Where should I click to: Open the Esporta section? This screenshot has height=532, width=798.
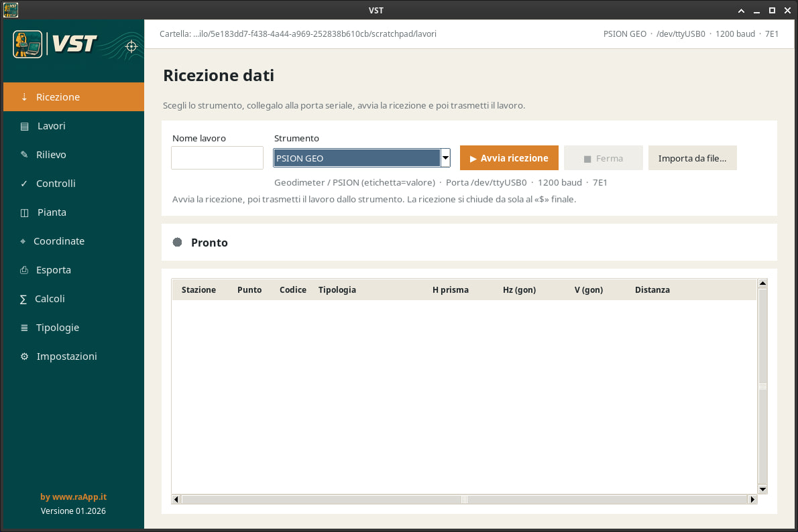tap(74, 270)
